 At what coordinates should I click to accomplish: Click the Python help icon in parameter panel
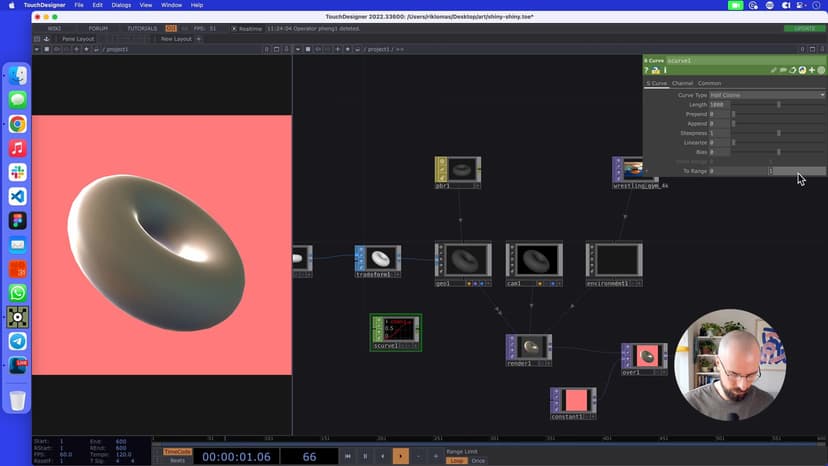tap(656, 70)
